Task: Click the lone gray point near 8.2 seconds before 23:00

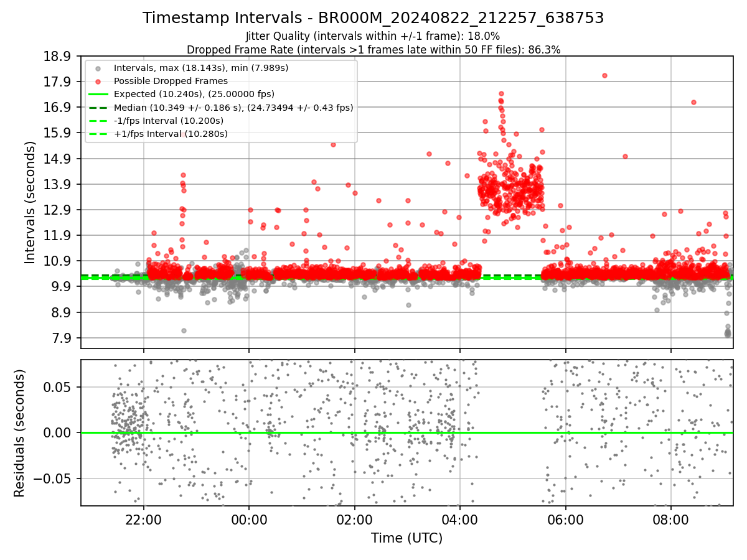Action: coord(184,330)
